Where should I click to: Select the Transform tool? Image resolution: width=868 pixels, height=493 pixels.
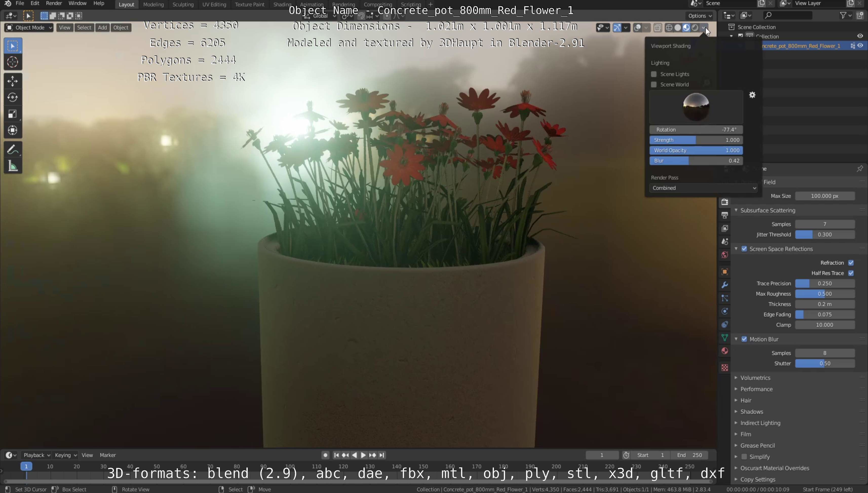[13, 130]
